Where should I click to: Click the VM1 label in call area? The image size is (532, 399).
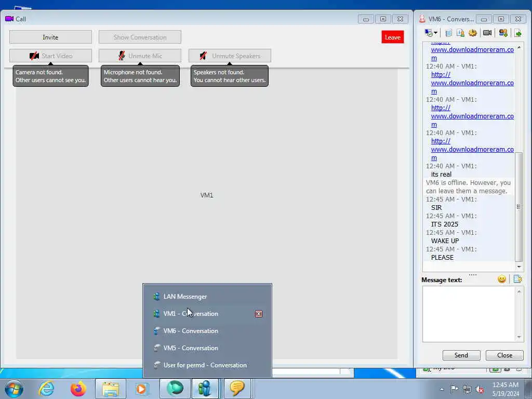pos(207,195)
